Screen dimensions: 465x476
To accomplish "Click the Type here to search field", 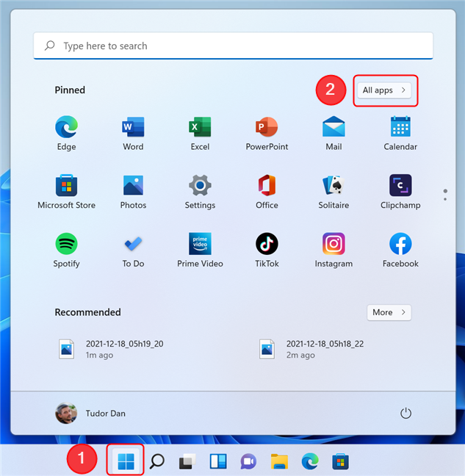I will [233, 46].
